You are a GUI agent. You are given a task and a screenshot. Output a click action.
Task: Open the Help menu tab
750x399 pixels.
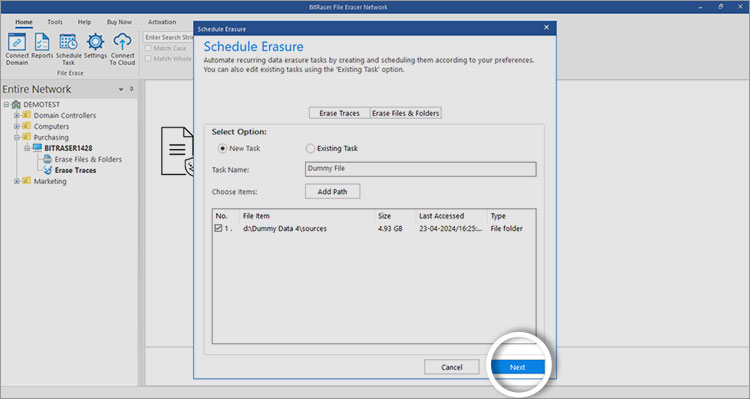pyautogui.click(x=85, y=22)
